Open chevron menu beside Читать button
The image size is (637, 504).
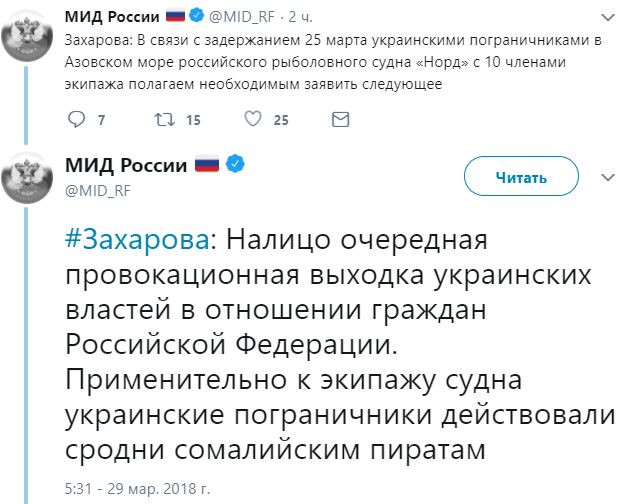[x=608, y=177]
